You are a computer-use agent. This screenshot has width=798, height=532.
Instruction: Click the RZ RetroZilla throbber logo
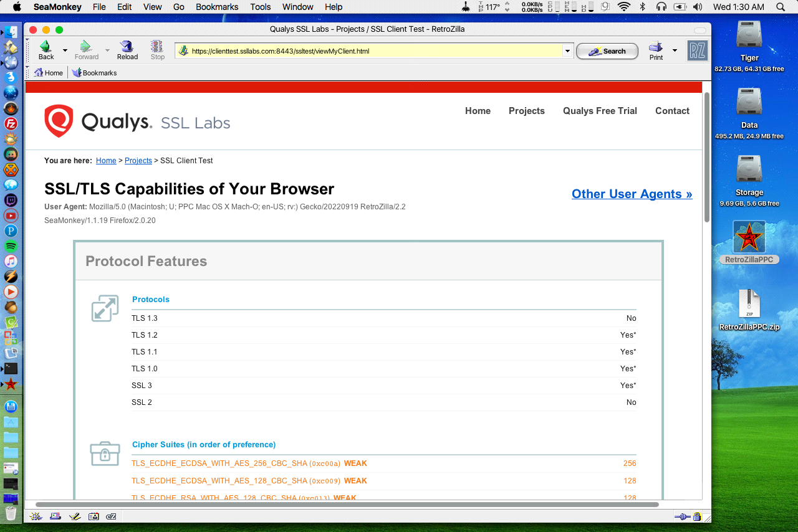coord(697,50)
